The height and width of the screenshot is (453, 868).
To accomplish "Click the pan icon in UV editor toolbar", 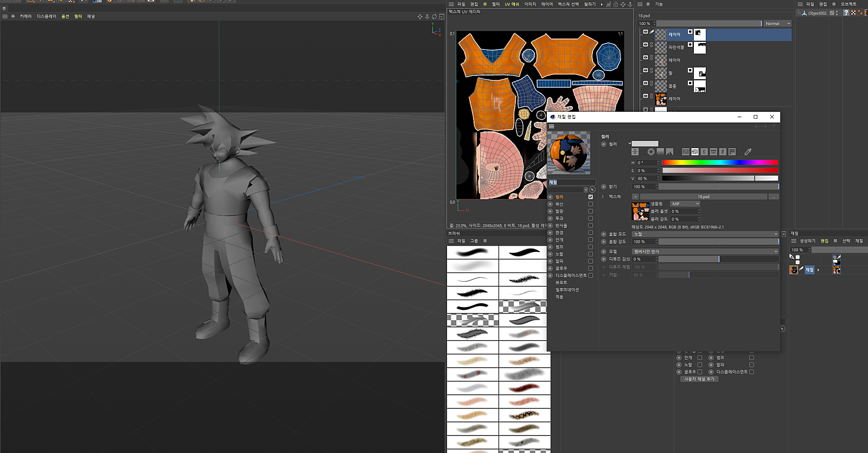I will click(623, 4).
